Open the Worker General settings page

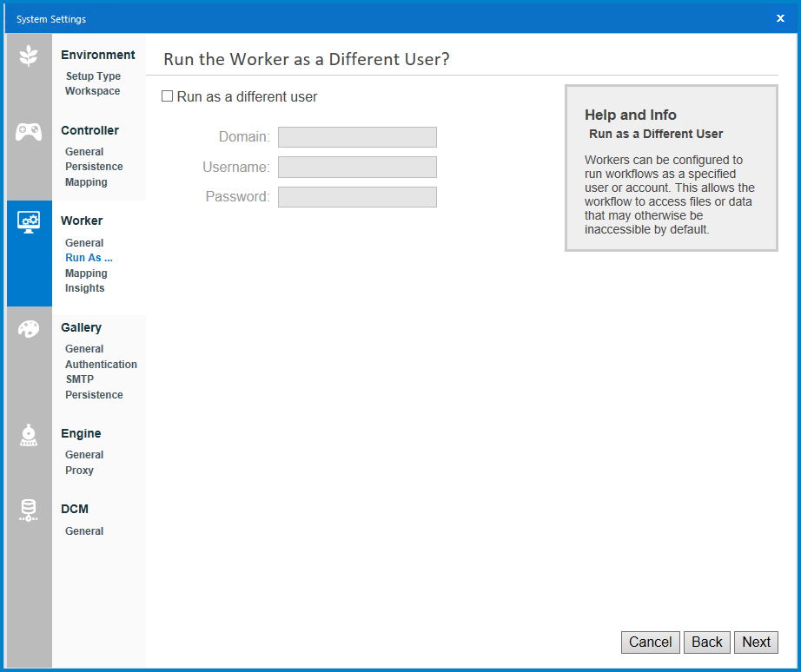pos(83,242)
